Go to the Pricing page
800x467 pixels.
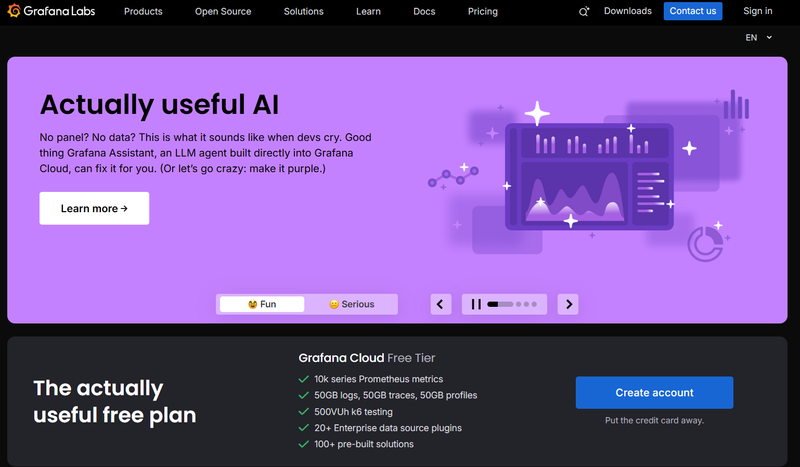pyautogui.click(x=483, y=11)
